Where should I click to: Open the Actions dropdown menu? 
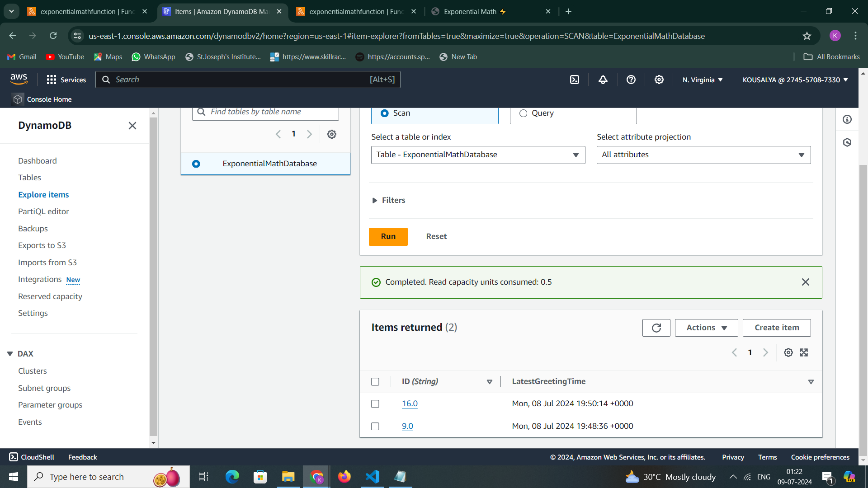click(x=706, y=328)
